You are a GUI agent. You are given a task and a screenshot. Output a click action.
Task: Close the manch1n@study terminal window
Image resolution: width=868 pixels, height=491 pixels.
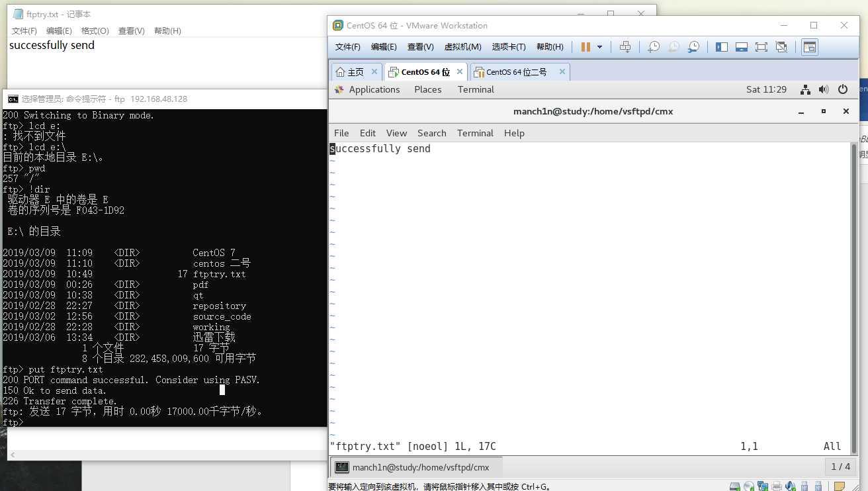[x=846, y=111]
